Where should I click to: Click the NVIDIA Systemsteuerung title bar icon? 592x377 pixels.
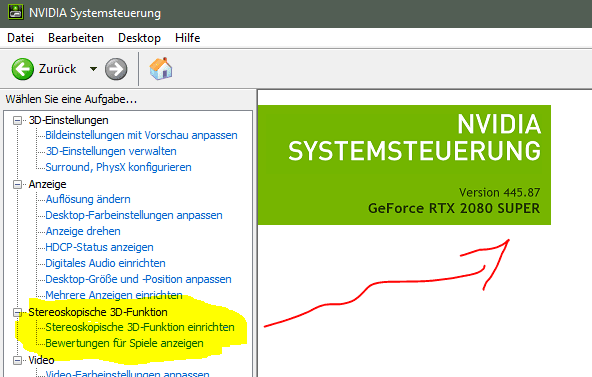point(15,12)
